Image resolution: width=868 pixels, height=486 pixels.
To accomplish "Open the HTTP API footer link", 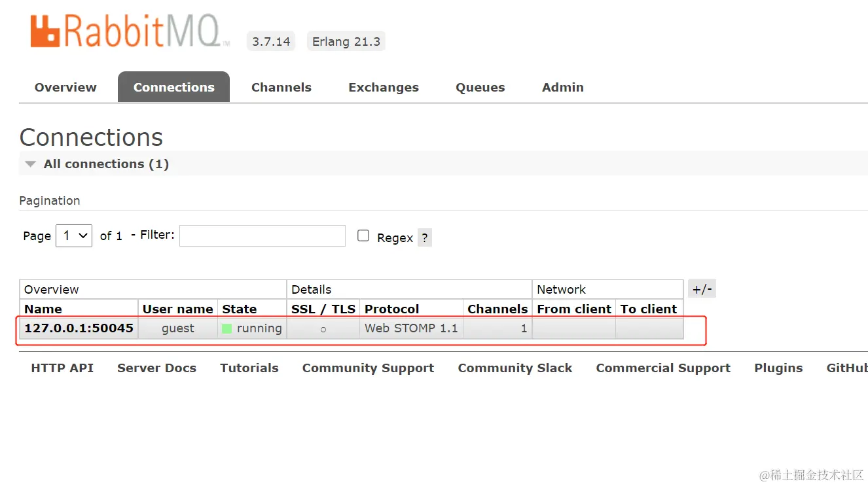I will (62, 368).
